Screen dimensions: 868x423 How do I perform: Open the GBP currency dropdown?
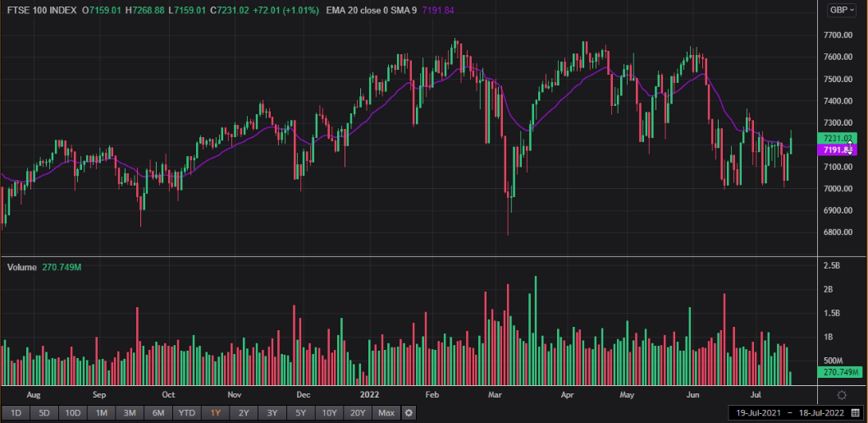click(842, 10)
